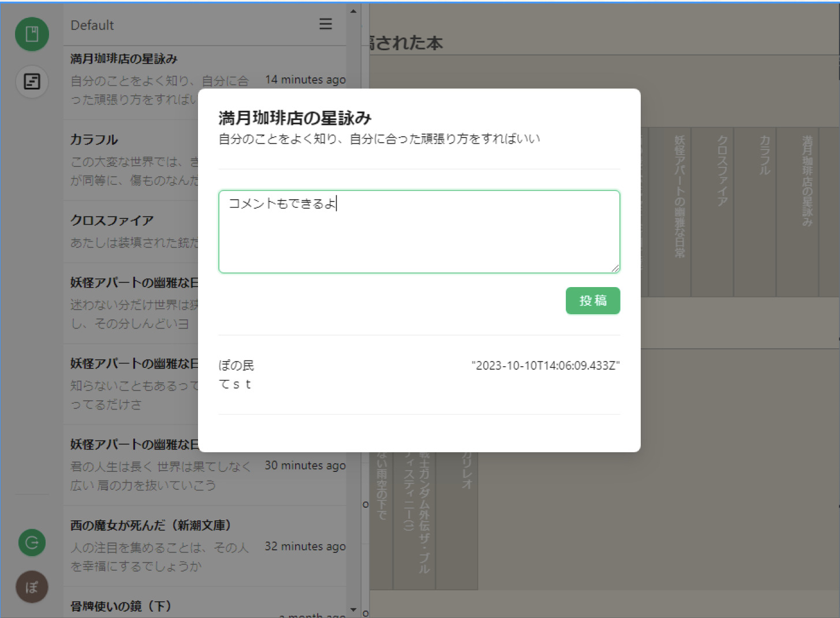Click the 32 minutes ago timestamp

(x=305, y=546)
